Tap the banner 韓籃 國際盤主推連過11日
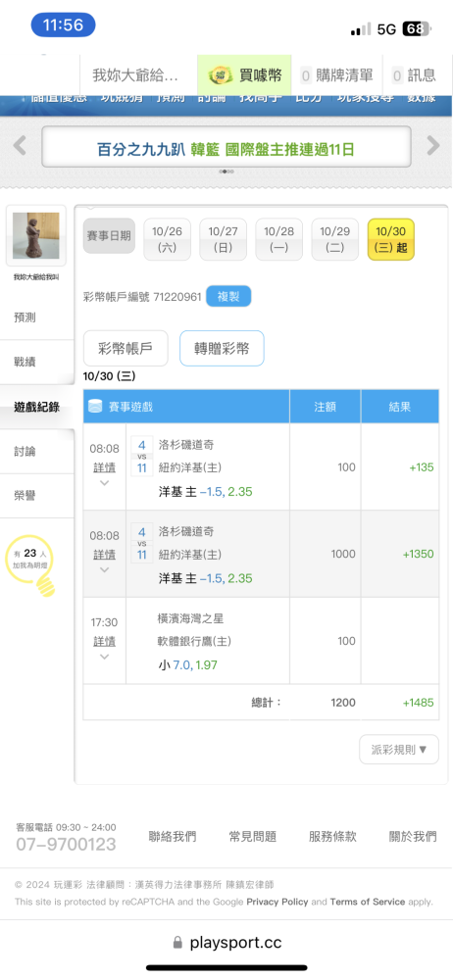This screenshot has height=980, width=453. coord(226,149)
